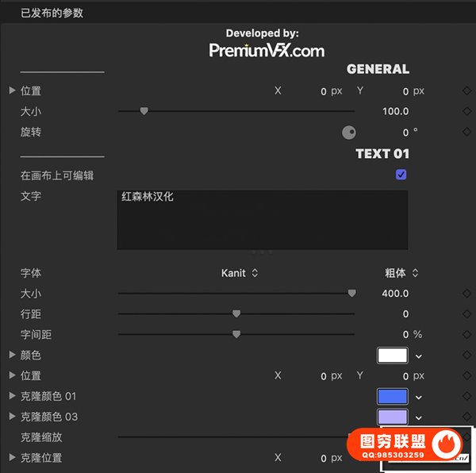Click keyframe diamond for text 大小 400.0
Screen dimensions: 476x473
pos(466,294)
